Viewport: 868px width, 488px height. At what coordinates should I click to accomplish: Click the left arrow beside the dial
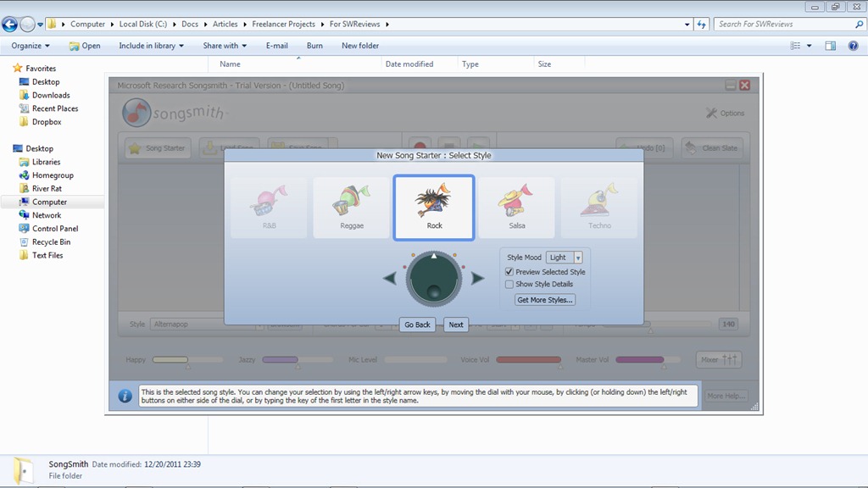tap(390, 279)
